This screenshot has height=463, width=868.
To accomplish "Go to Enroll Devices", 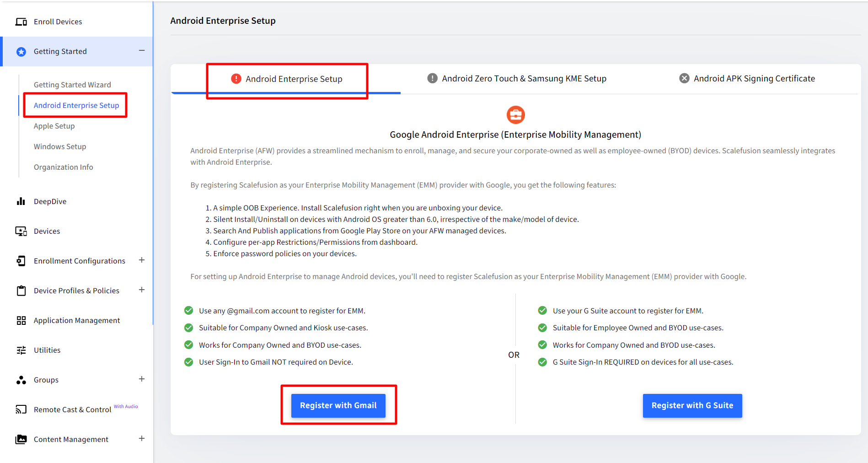I will (x=58, y=22).
